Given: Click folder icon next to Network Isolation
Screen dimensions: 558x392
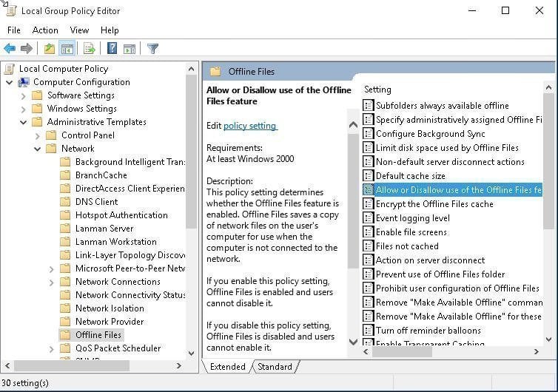Looking at the screenshot, I should pos(65,308).
